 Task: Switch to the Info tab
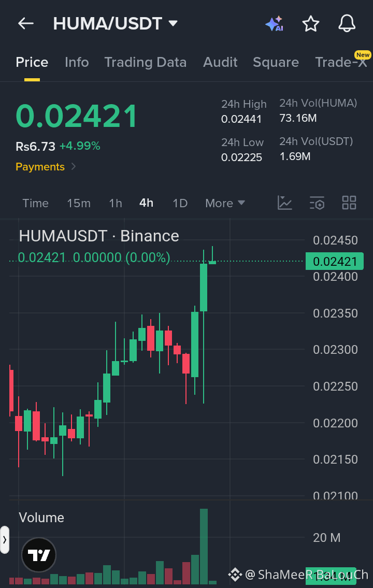pos(77,62)
